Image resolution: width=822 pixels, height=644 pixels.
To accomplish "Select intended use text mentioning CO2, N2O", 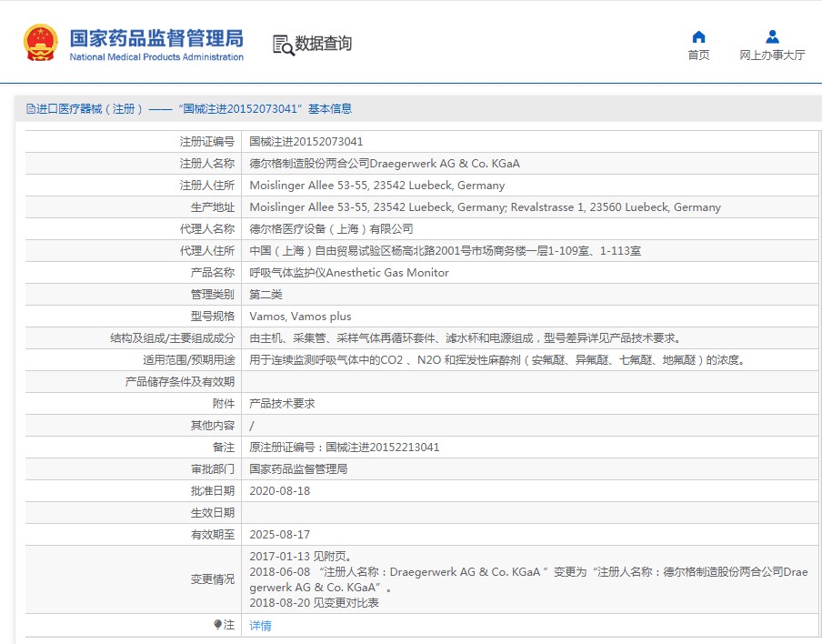I will 497,360.
